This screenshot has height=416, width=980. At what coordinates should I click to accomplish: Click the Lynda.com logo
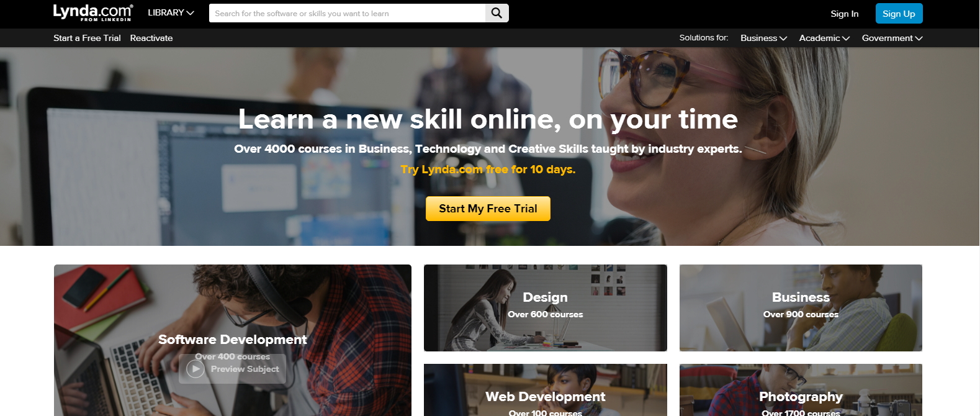92,12
